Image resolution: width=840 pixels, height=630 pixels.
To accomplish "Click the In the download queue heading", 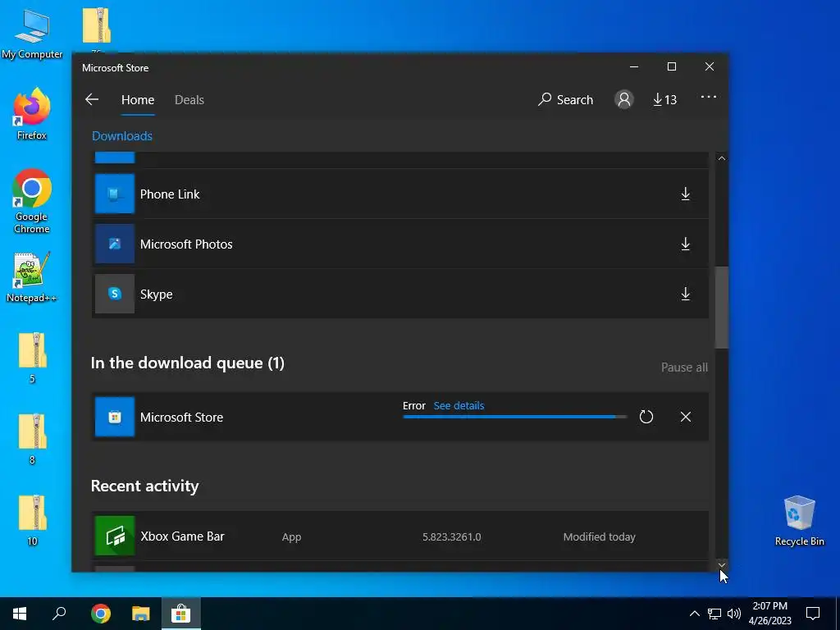I will point(188,363).
